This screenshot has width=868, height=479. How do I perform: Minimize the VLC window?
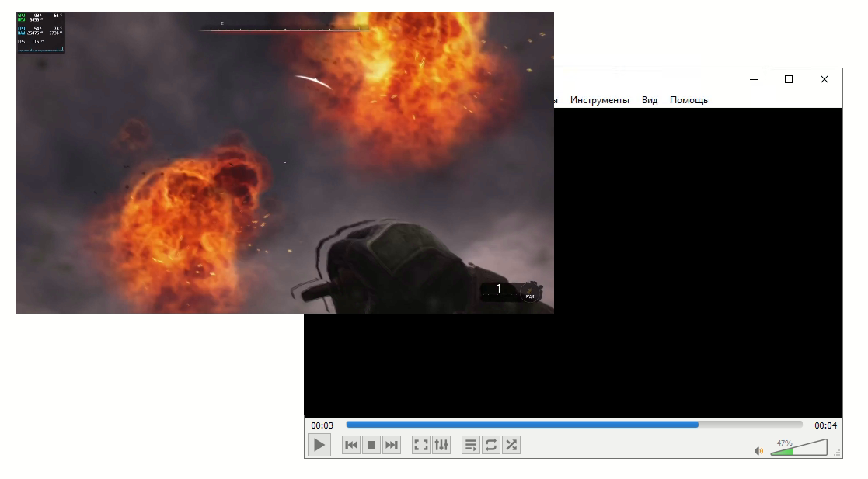click(754, 80)
